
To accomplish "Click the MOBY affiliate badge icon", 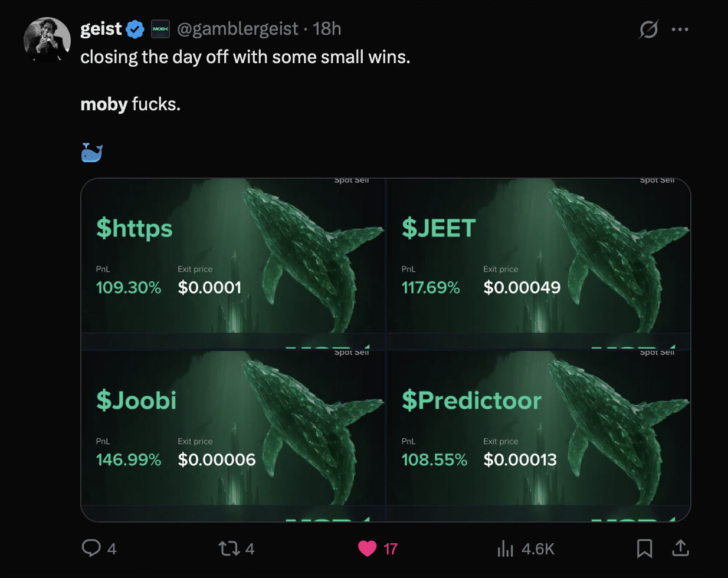I will coord(160,29).
